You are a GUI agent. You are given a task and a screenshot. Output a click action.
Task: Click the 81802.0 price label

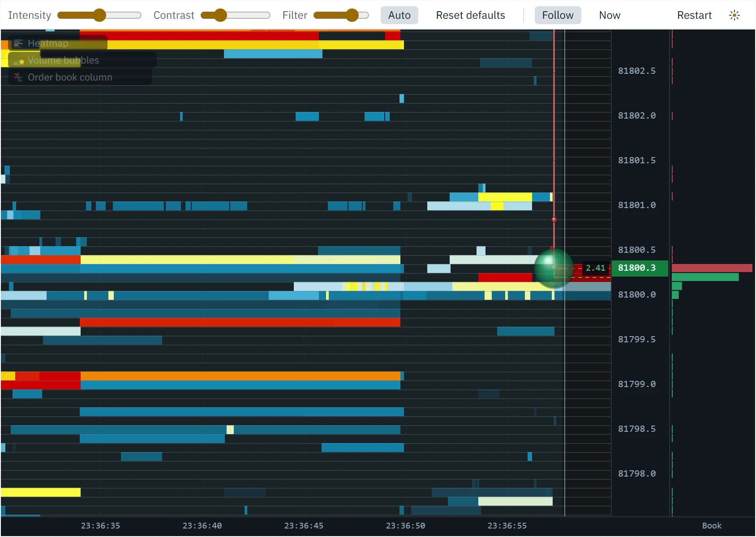tap(637, 116)
